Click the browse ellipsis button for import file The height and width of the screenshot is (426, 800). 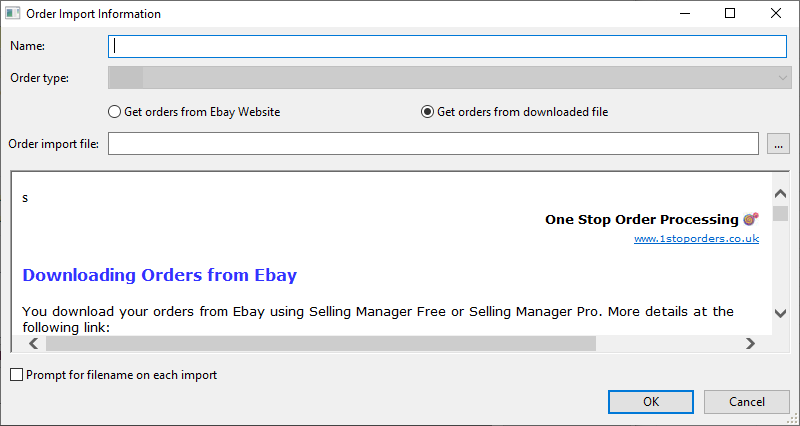pyautogui.click(x=778, y=144)
